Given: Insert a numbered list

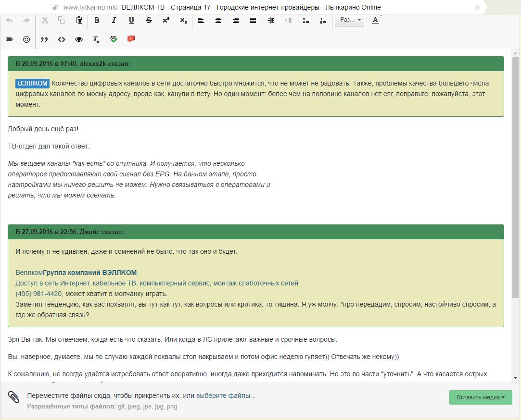Looking at the screenshot, I should tap(323, 21).
